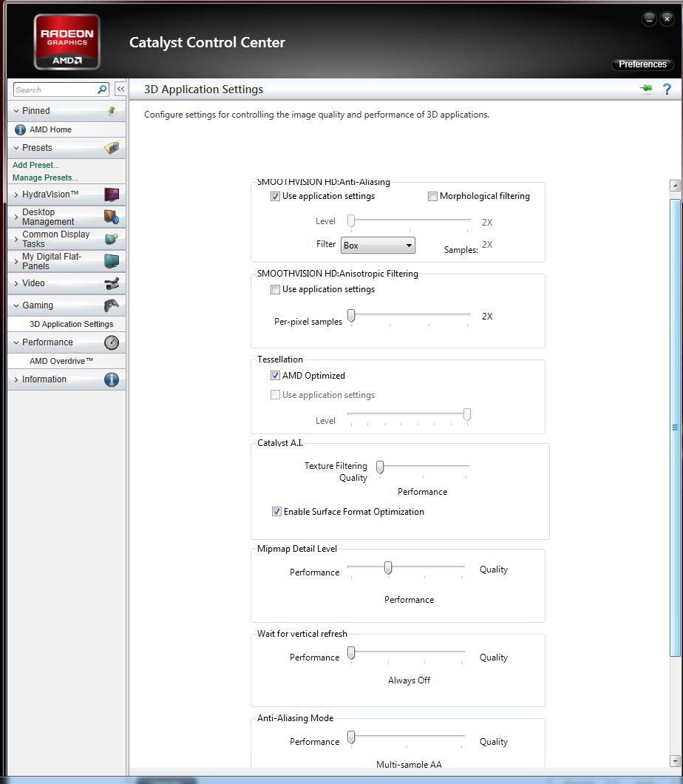Screen dimensions: 683x784
Task: Click the Video camera icon
Action: tap(112, 283)
